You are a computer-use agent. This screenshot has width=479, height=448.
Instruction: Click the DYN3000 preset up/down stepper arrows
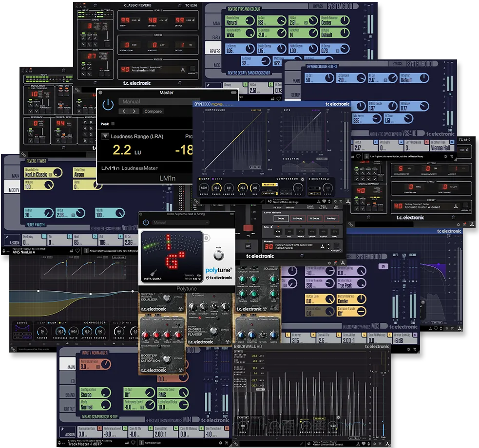click(329, 202)
